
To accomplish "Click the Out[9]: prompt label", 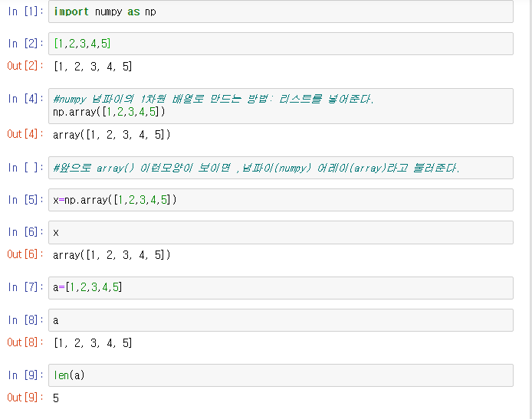I will (x=25, y=398).
